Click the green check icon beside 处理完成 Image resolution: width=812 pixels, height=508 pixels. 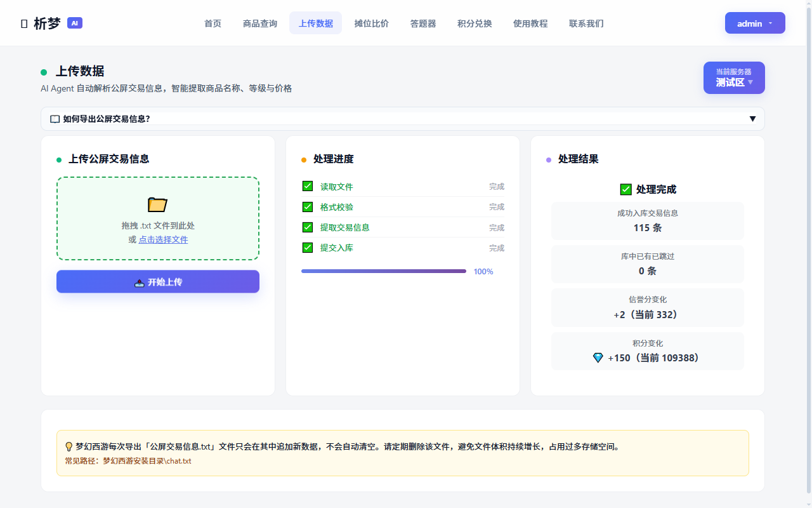click(625, 189)
